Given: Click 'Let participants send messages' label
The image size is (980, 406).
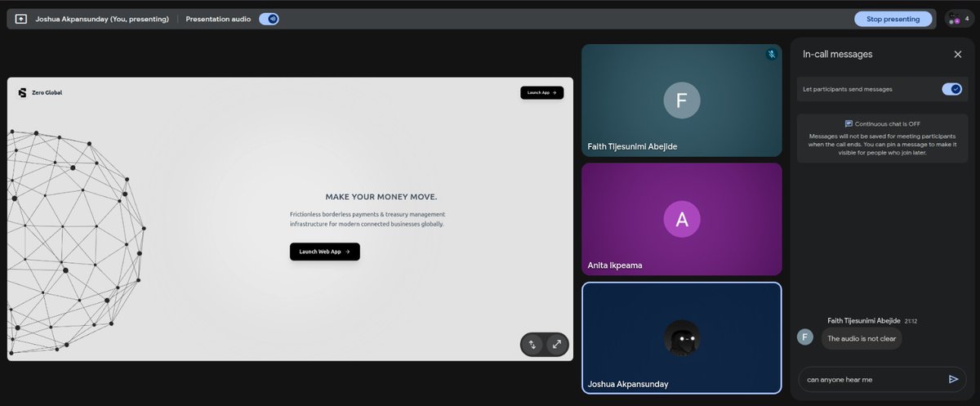Looking at the screenshot, I should point(848,89).
